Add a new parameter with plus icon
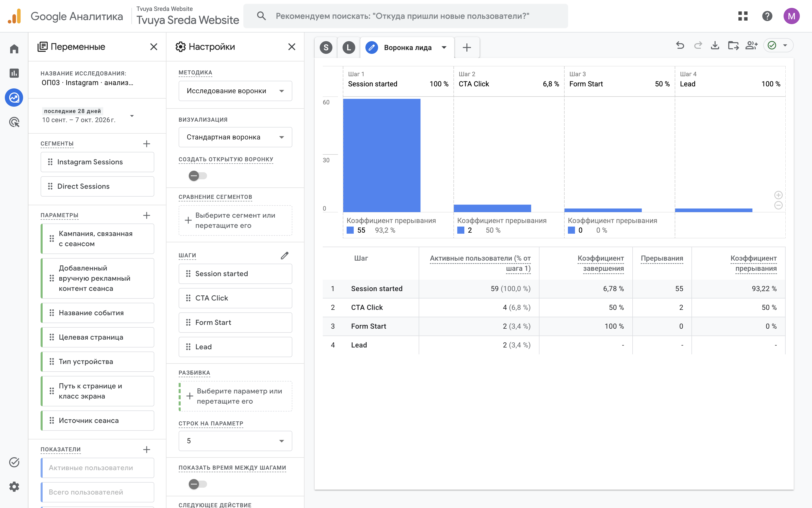812x508 pixels. [147, 215]
